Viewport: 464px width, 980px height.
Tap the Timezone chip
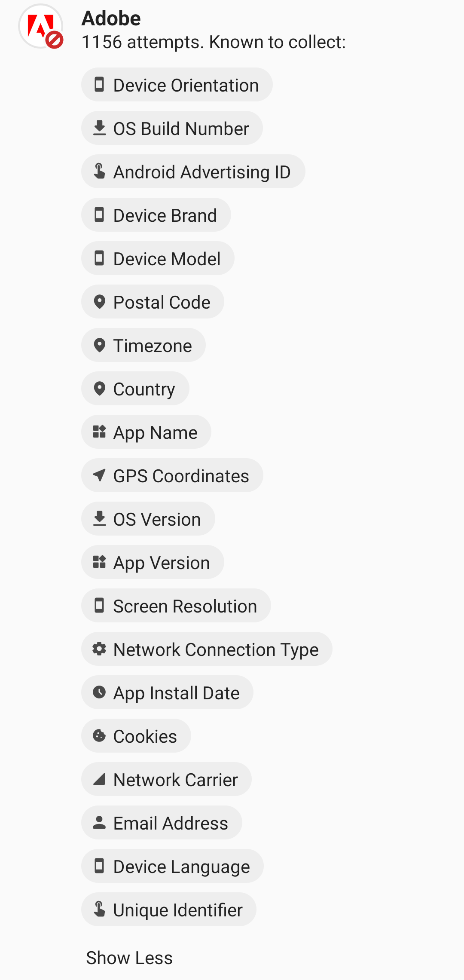[x=143, y=345]
